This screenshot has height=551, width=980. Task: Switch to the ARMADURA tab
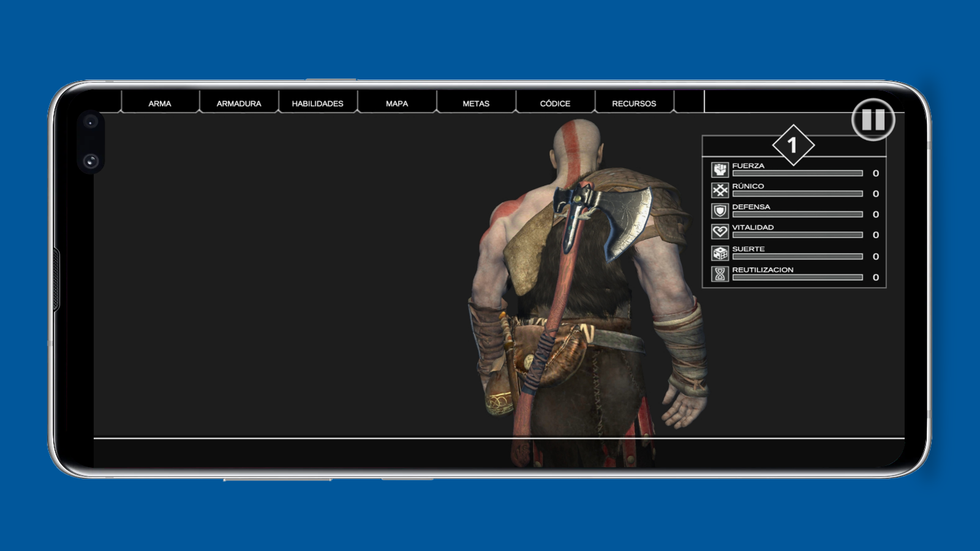pos(239,103)
